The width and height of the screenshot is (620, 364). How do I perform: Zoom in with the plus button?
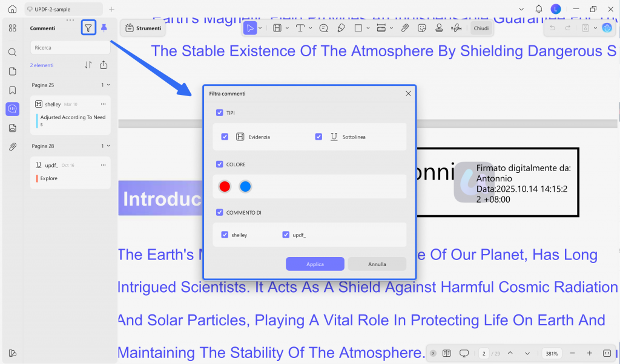(x=590, y=353)
